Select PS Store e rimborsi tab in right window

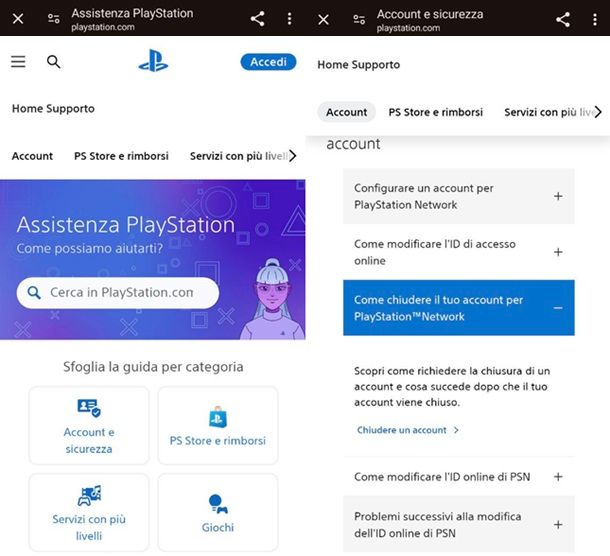coord(436,112)
